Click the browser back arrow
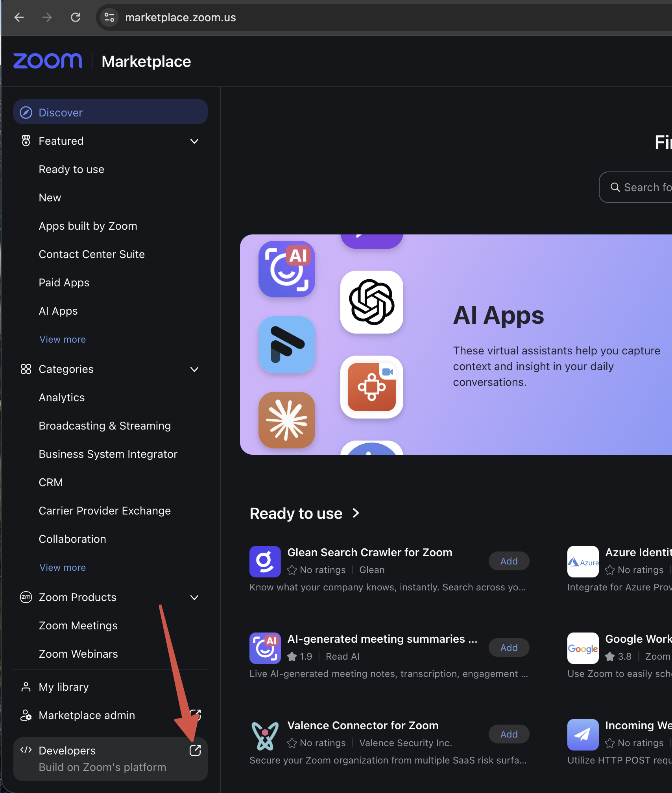 click(19, 17)
